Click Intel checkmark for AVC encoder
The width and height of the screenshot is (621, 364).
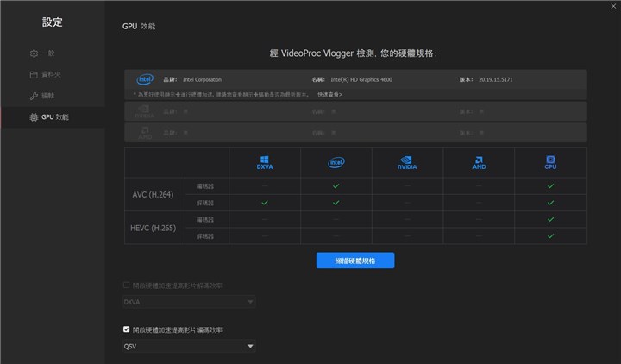pos(336,185)
